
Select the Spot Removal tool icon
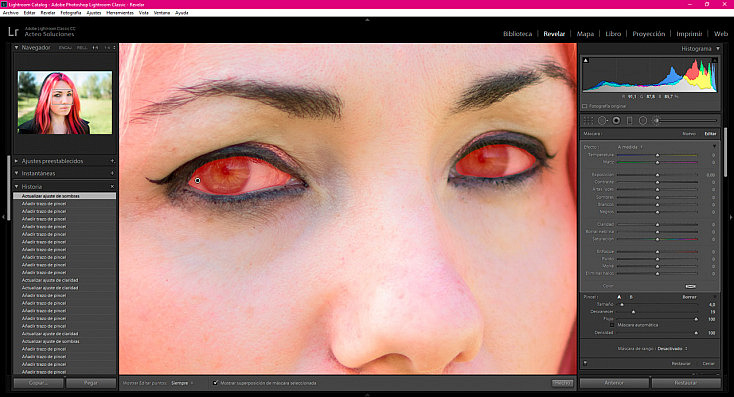[x=602, y=121]
